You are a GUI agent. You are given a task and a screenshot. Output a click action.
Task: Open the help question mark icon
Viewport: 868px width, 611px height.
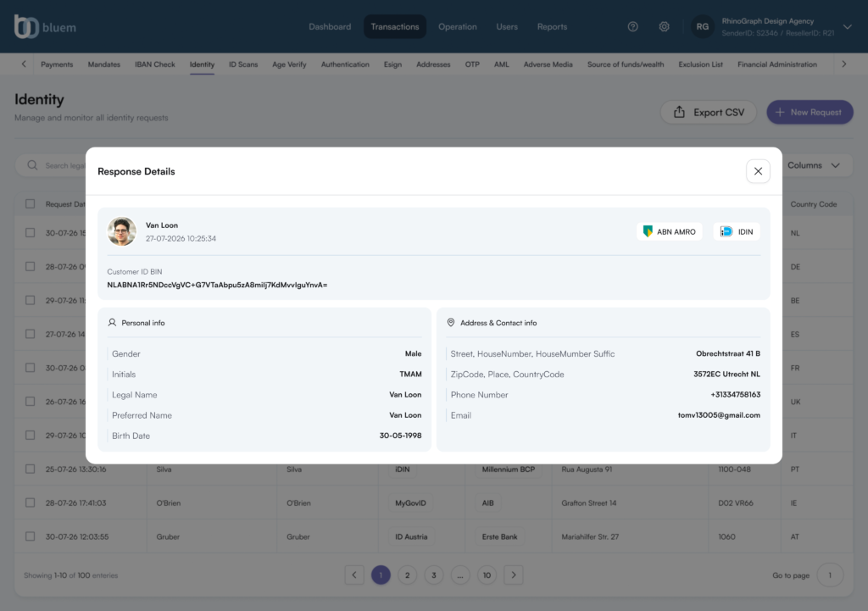[x=632, y=26]
